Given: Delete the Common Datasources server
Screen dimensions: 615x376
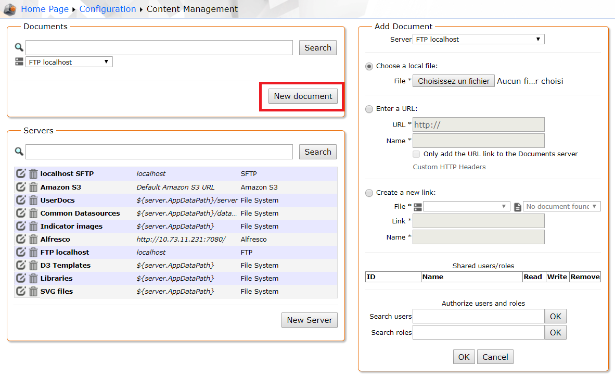Looking at the screenshot, I should click(x=33, y=213).
